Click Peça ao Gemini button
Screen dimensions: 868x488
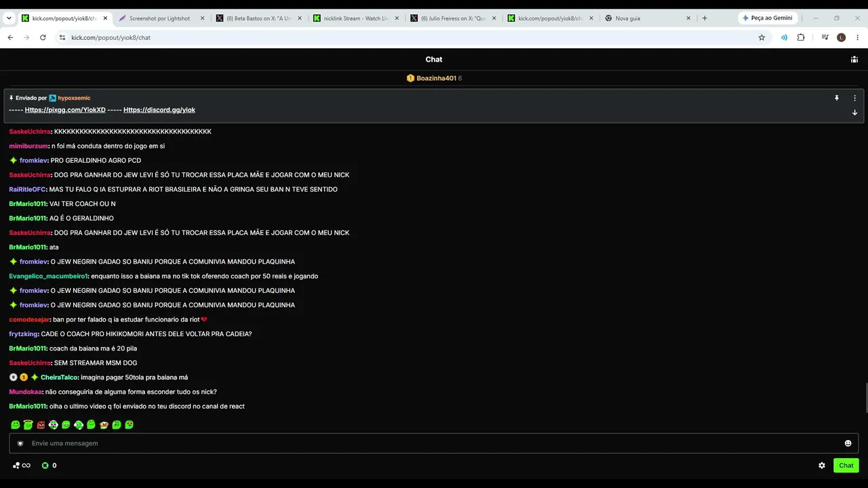tap(767, 18)
